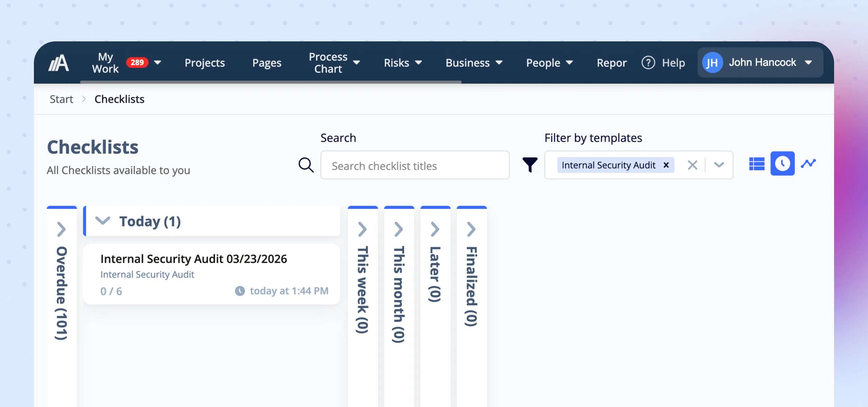Click the 289 notifications badge
Viewport: 868px width, 407px height.
point(137,62)
